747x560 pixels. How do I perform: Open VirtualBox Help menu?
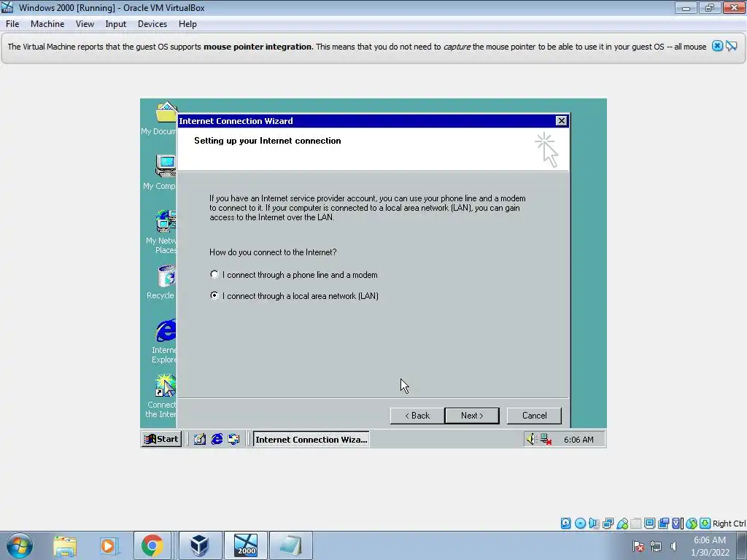click(187, 24)
